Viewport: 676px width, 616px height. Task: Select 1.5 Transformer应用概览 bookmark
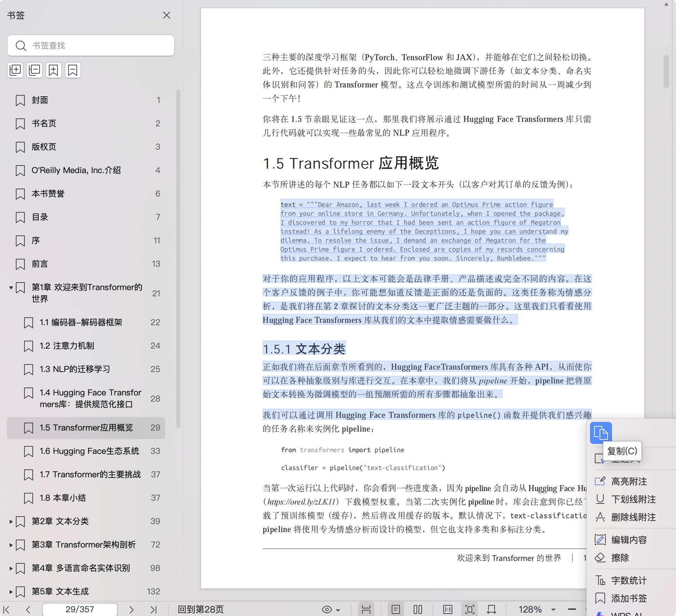point(86,428)
